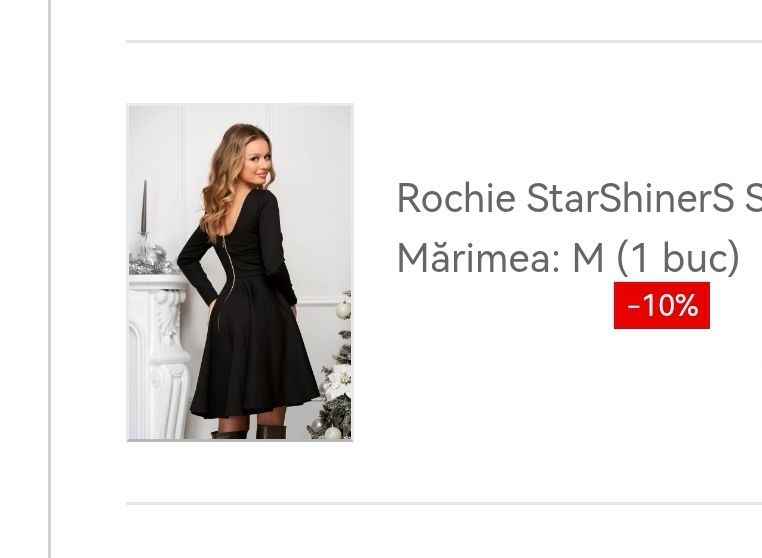Click the word Rochie in the title

pyautogui.click(x=456, y=198)
